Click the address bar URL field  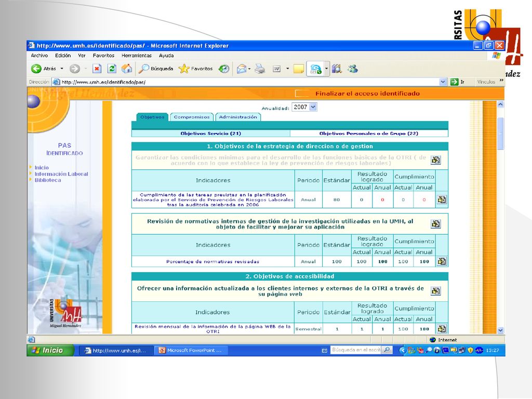pos(250,82)
